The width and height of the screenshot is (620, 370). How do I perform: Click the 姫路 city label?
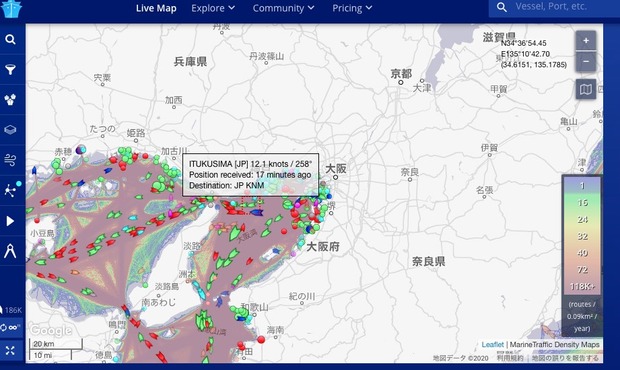[x=136, y=133]
